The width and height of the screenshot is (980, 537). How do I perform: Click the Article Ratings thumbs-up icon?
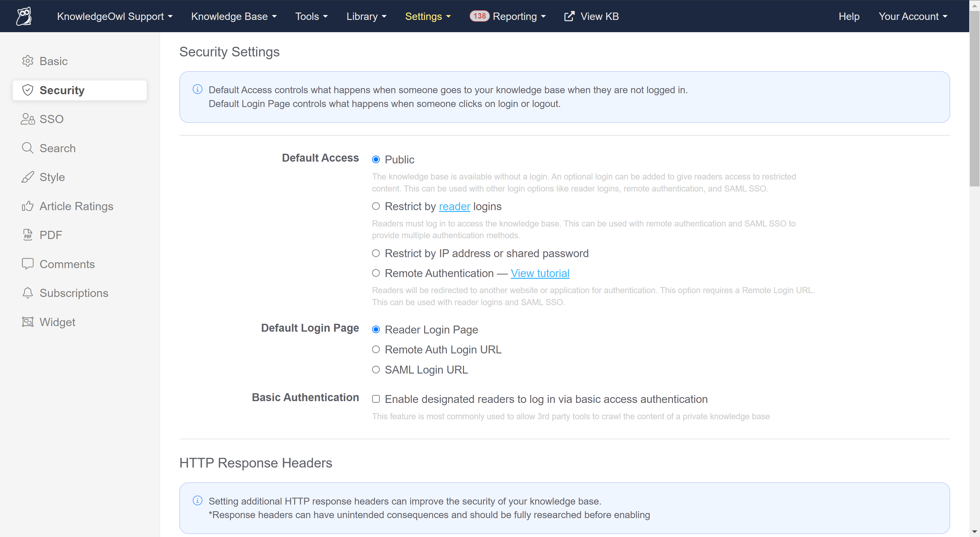pos(28,206)
